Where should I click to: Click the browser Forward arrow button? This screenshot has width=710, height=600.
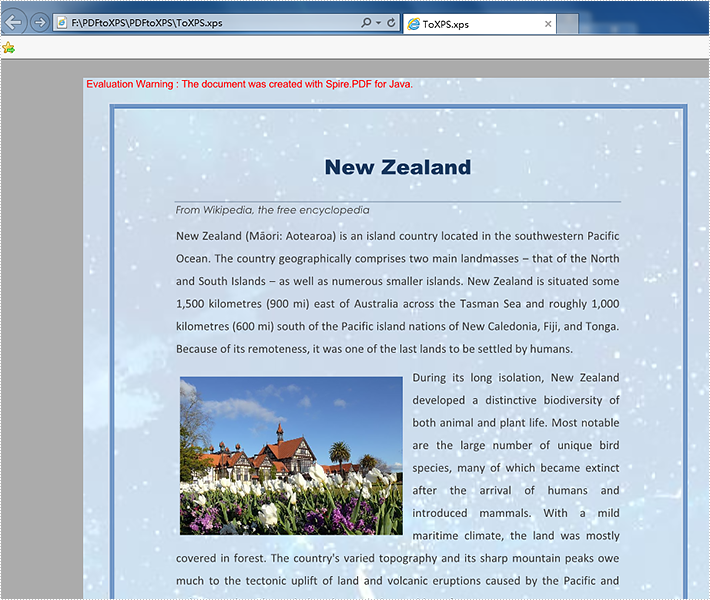[40, 22]
